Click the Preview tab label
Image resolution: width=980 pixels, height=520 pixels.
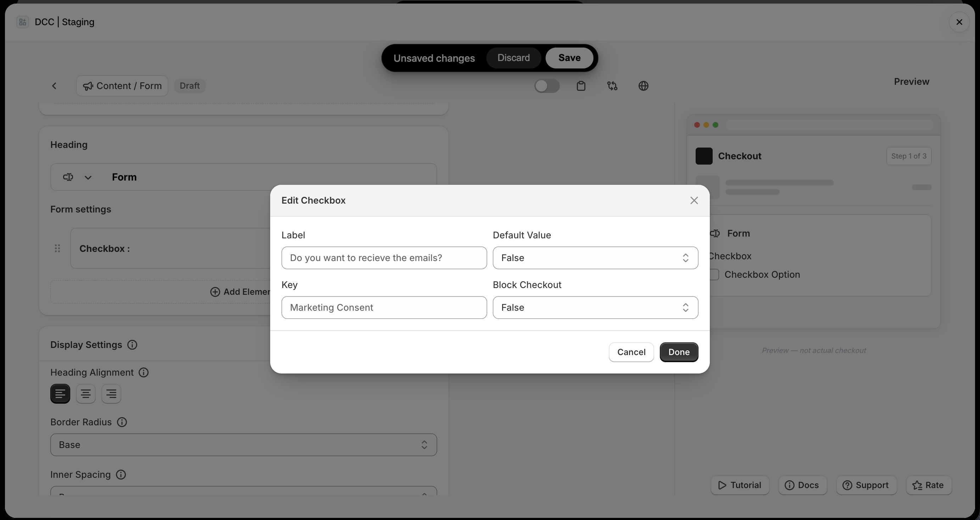tap(912, 82)
